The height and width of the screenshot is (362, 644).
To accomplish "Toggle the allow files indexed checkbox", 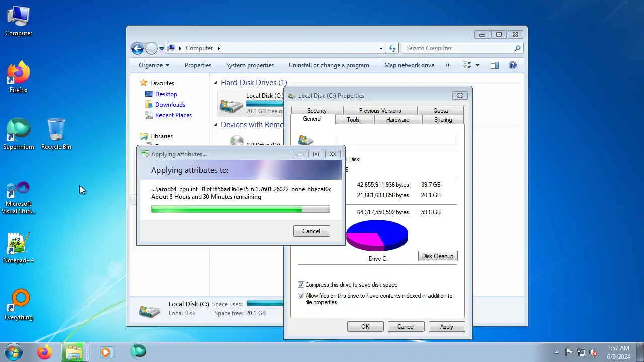I will (301, 296).
